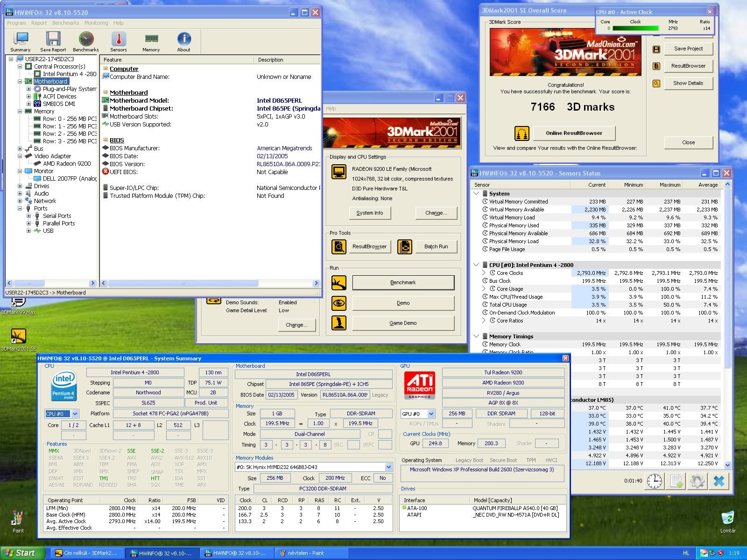This screenshot has height=560, width=747.
Task: Open the Program menu in HWiNFO
Action: pos(16,23)
